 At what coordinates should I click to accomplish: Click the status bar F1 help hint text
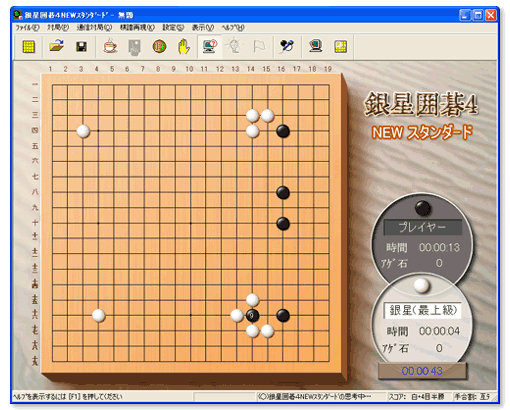tap(68, 397)
